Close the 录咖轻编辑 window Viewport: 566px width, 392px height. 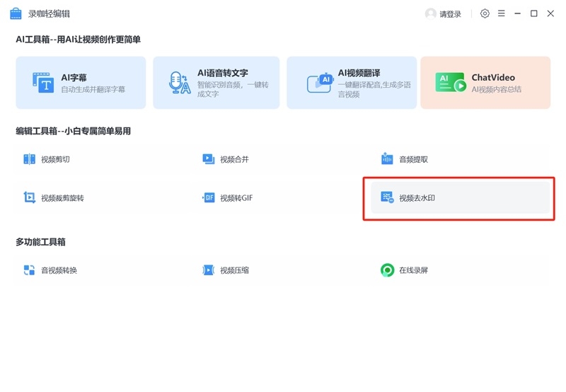click(x=550, y=13)
